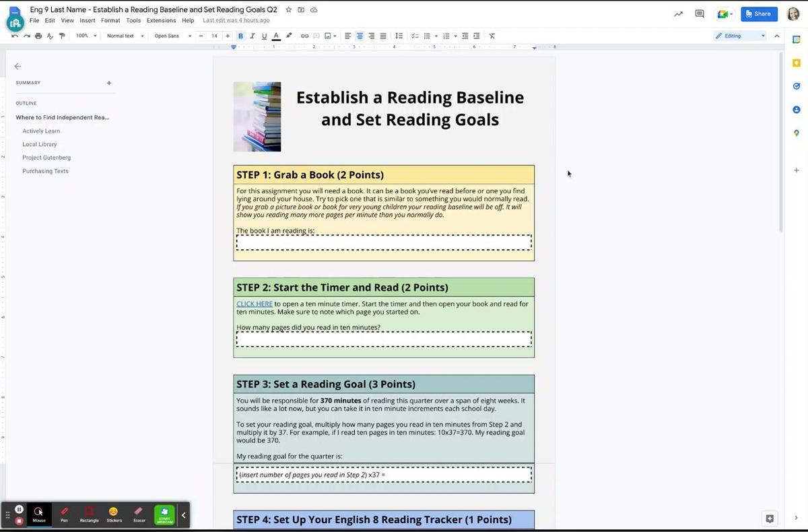Open the zoom 100% dropdown

86,36
